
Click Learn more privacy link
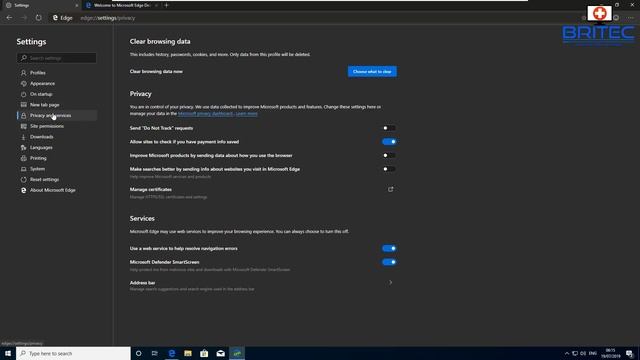click(247, 113)
